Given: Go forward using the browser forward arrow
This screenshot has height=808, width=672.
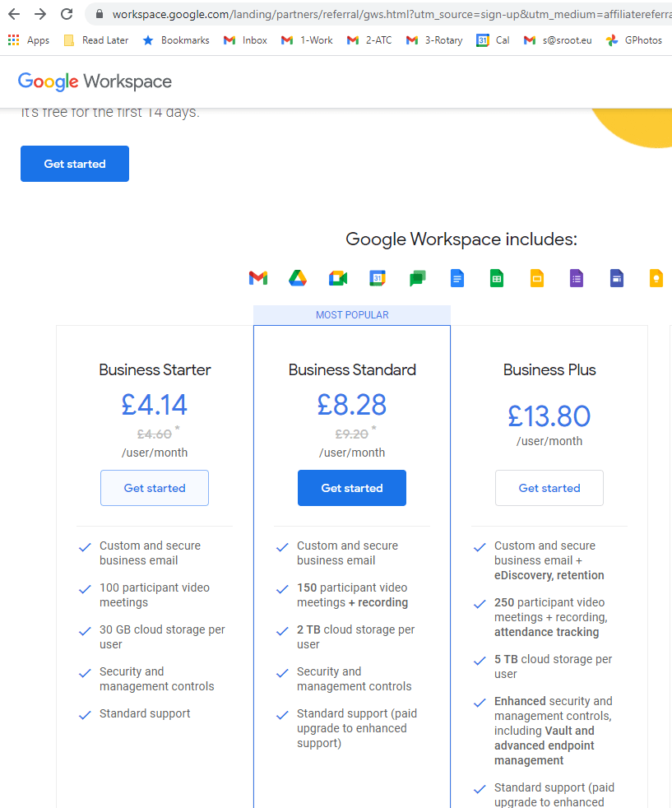Looking at the screenshot, I should pos(40,14).
